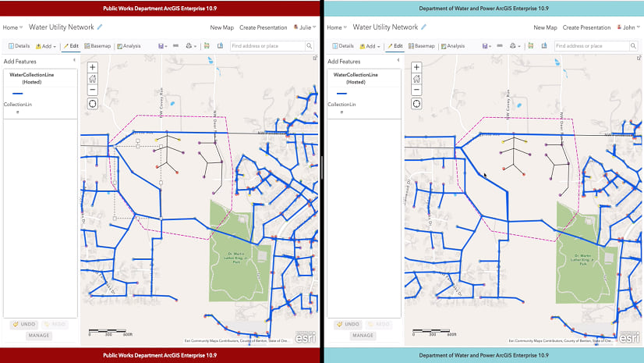Open Basemap in Julie's window

pyautogui.click(x=97, y=46)
